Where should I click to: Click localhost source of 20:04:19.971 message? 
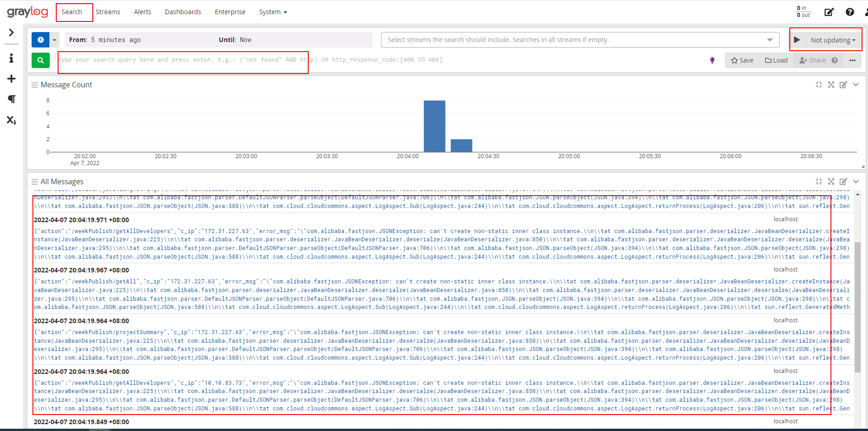point(786,219)
